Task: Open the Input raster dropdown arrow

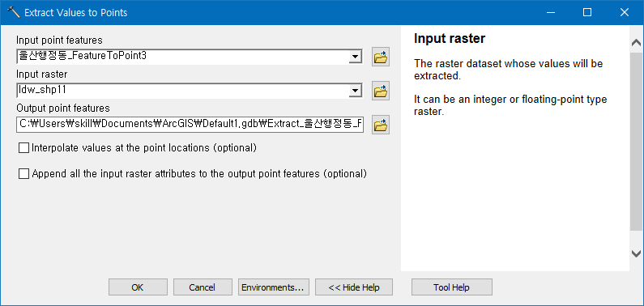Action: 355,91
